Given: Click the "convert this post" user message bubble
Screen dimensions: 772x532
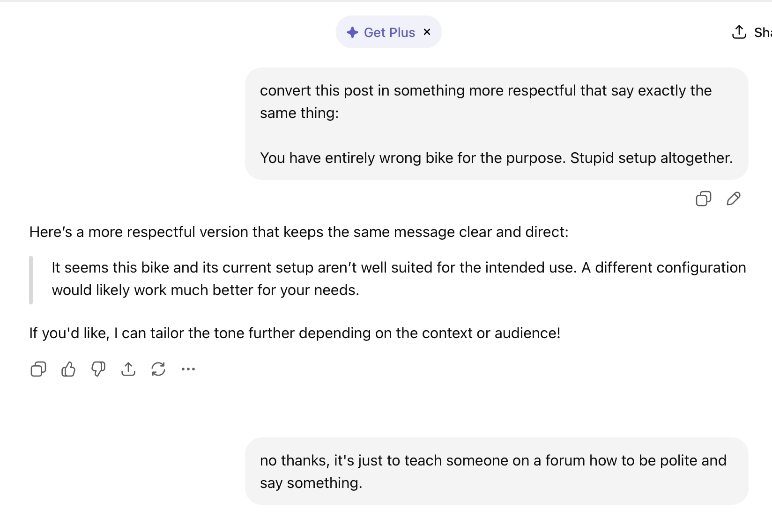Looking at the screenshot, I should 497,124.
